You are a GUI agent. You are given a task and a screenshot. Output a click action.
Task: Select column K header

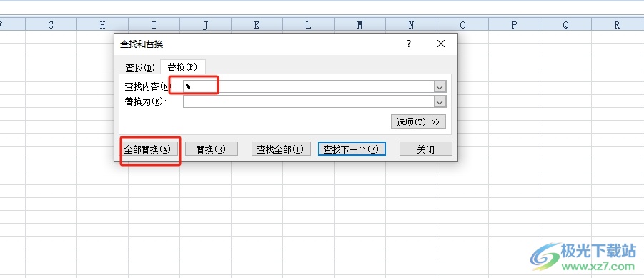(x=257, y=25)
